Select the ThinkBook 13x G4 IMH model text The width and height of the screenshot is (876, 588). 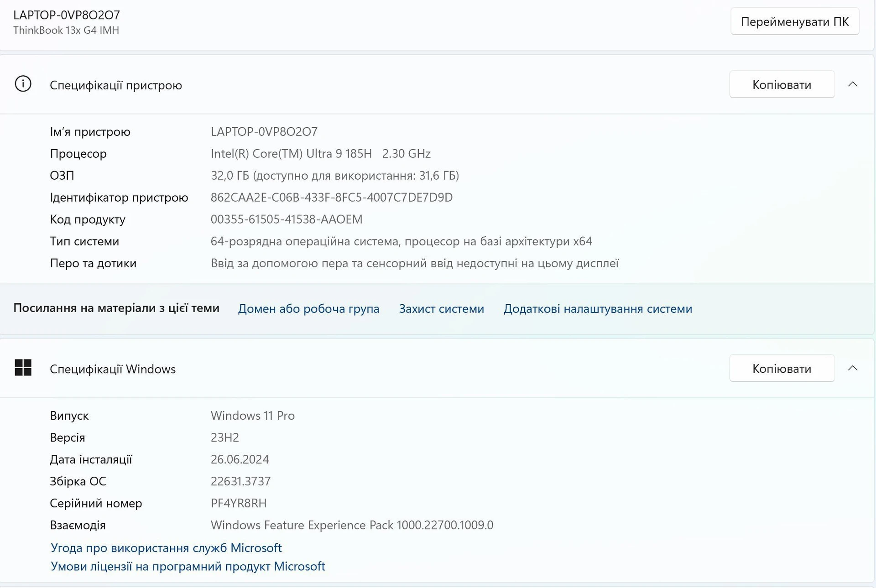[x=66, y=30]
